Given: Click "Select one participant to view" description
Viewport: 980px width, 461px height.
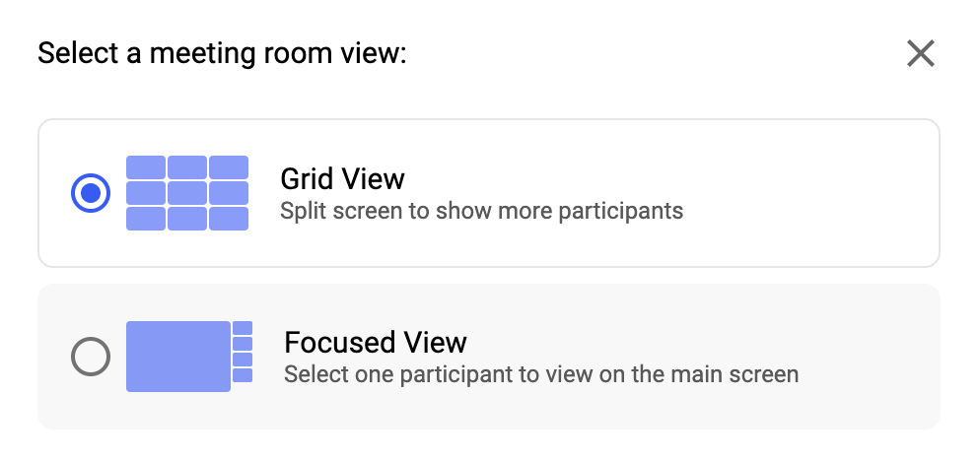Looking at the screenshot, I should pos(540,374).
